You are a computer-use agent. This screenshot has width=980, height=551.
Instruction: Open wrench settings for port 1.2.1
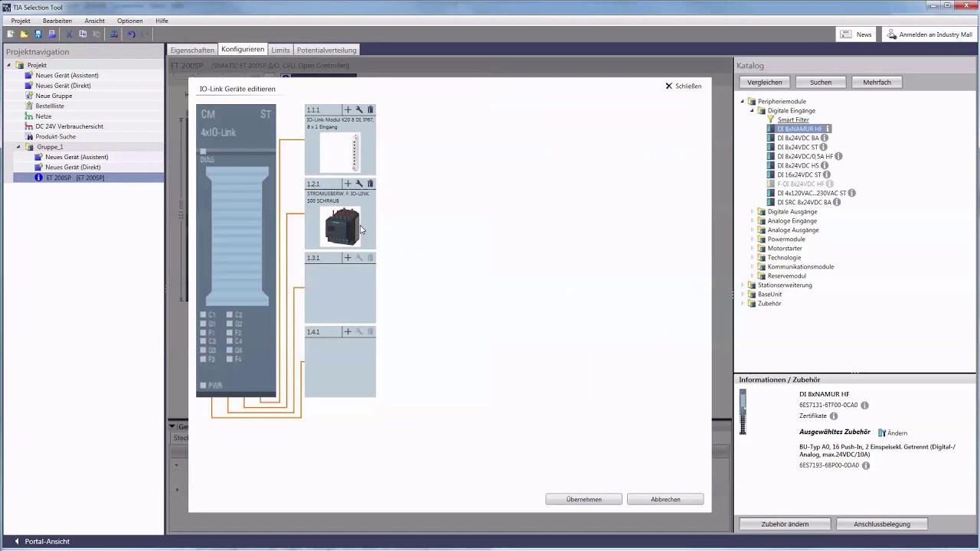359,184
